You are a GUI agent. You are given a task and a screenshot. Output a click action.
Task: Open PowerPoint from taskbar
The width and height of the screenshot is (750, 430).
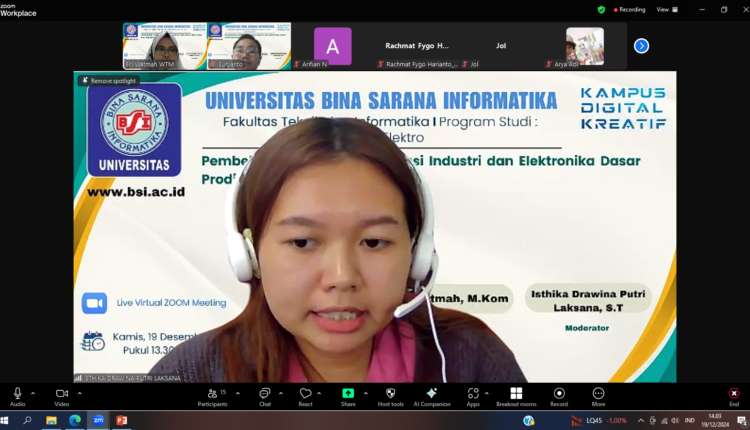pos(121,420)
